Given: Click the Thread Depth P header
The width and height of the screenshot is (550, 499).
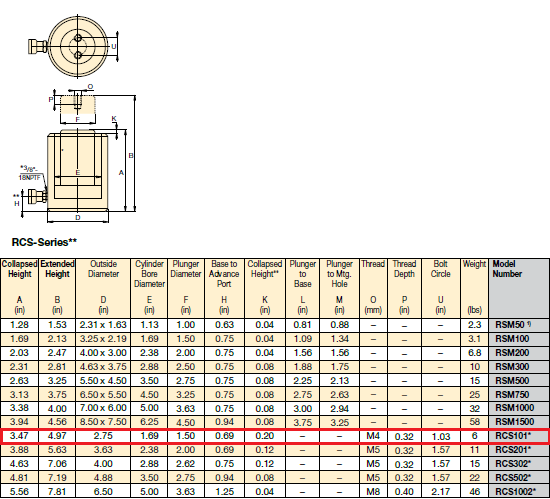Looking at the screenshot, I should point(404,288).
